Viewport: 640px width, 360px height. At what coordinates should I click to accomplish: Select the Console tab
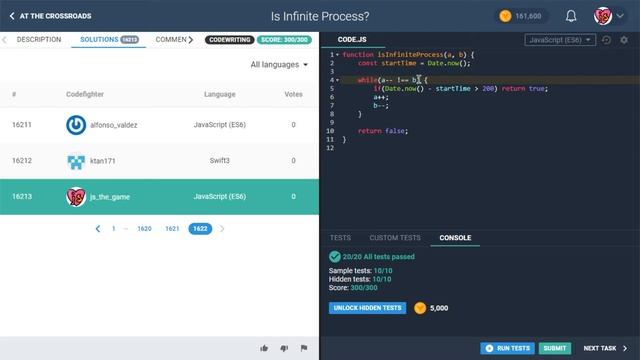(455, 238)
